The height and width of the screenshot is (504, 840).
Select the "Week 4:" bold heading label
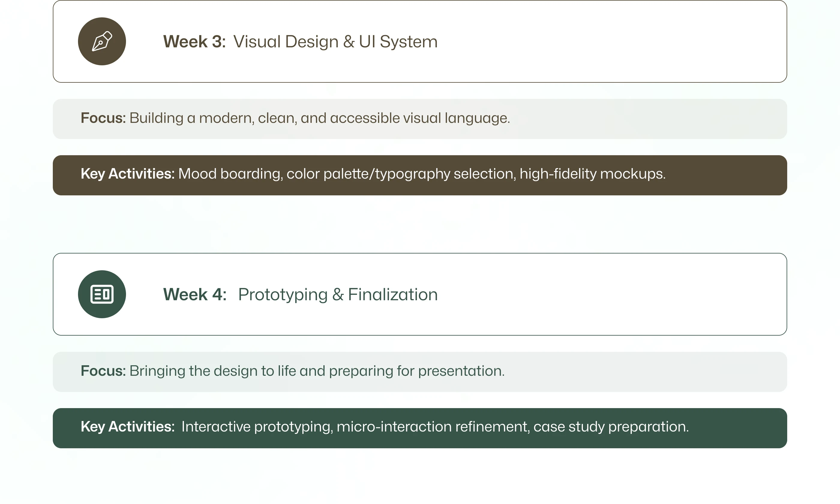pyautogui.click(x=194, y=295)
